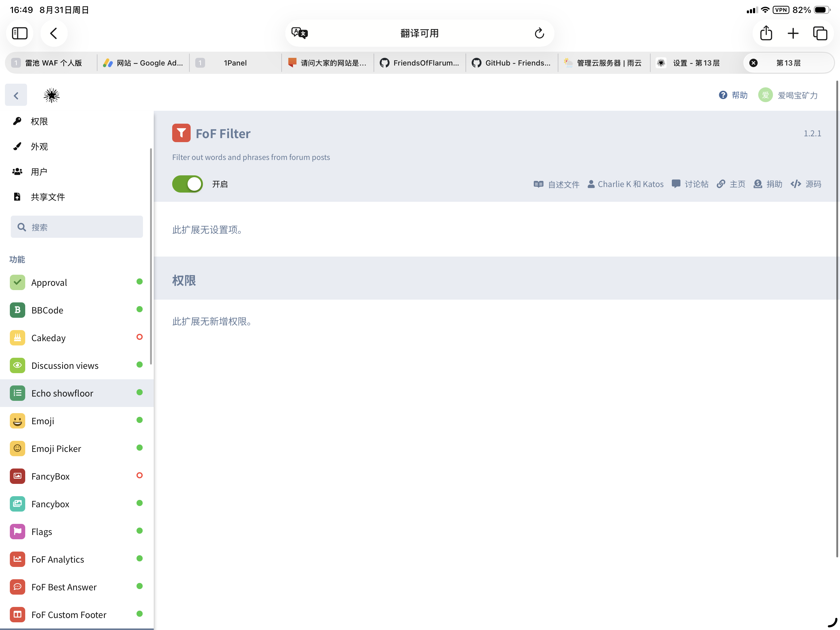Collapse the admin sidebar with the chevron button

pos(16,95)
